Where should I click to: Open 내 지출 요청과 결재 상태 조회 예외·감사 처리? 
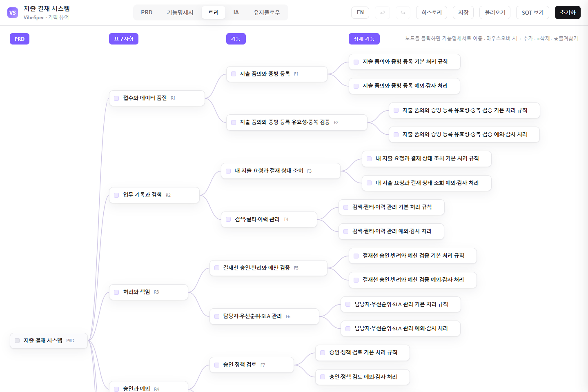427,183
